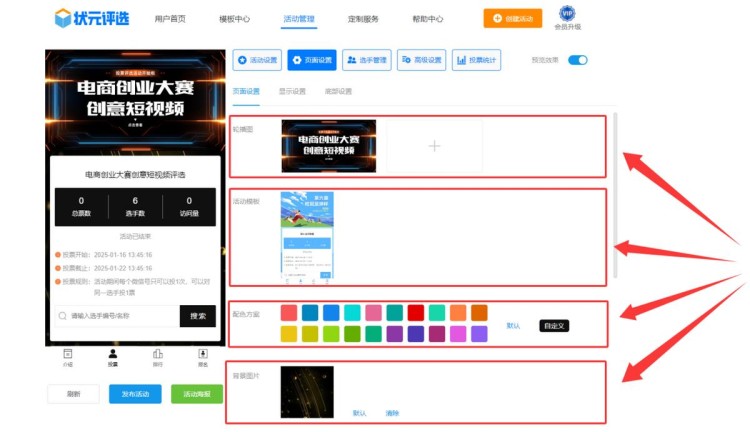Click the blue 发布活动 button
The width and height of the screenshot is (750, 432).
point(135,394)
